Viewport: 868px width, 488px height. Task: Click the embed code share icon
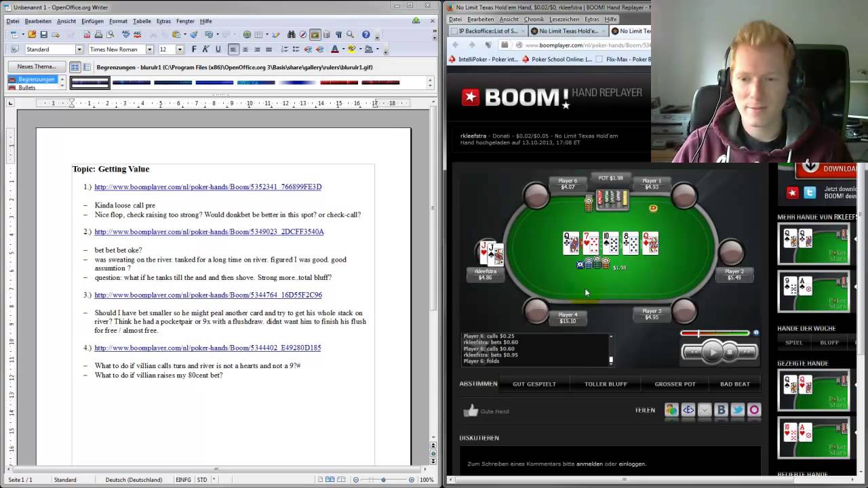tap(688, 410)
